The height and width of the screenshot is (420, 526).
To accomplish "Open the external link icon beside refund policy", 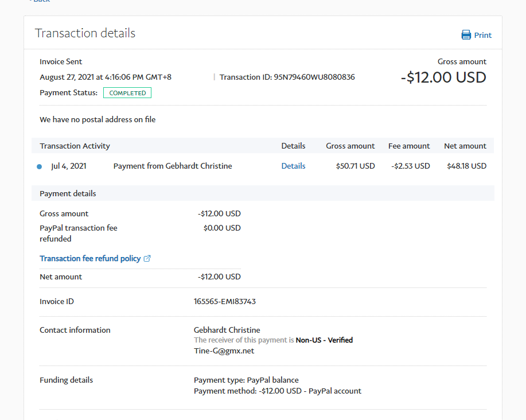I will pos(147,259).
